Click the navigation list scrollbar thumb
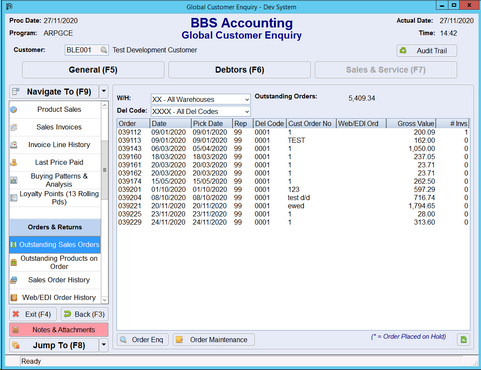Screen dimensions: 481x370 point(104,170)
